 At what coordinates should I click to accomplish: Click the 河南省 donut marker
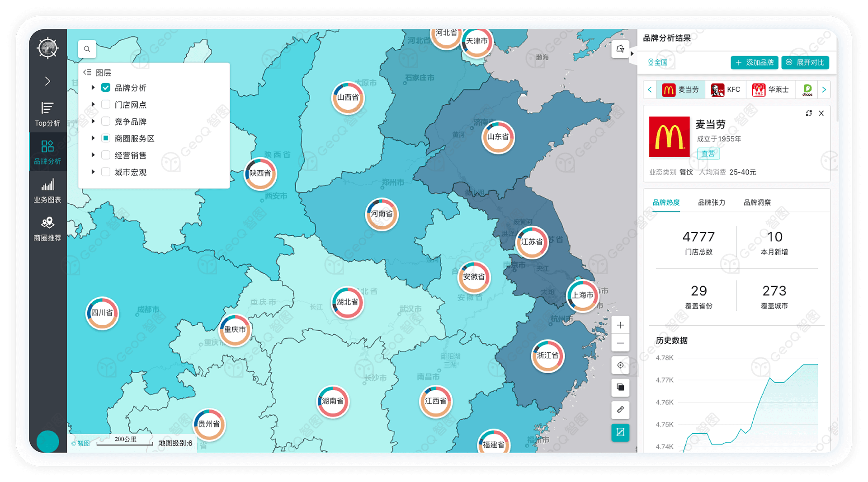(382, 214)
